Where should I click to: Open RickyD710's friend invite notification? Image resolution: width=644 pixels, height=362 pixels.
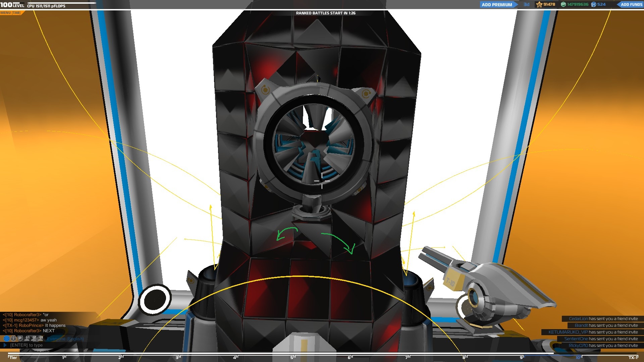[603, 346]
